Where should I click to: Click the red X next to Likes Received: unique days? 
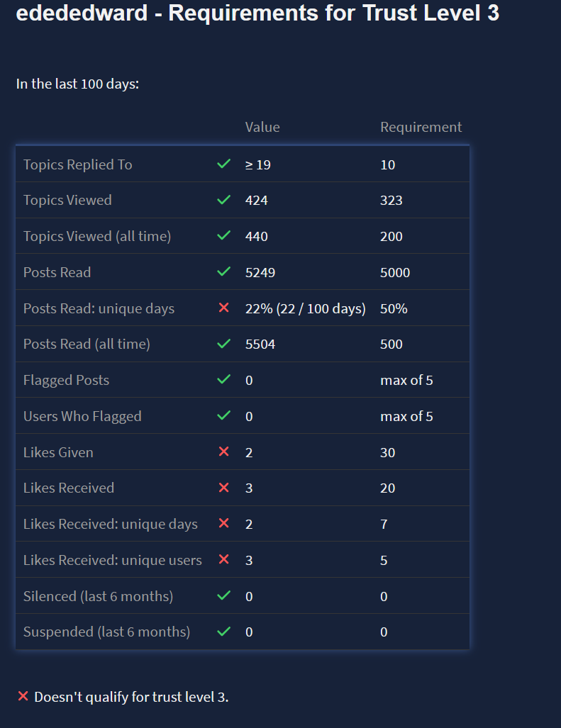pyautogui.click(x=224, y=524)
